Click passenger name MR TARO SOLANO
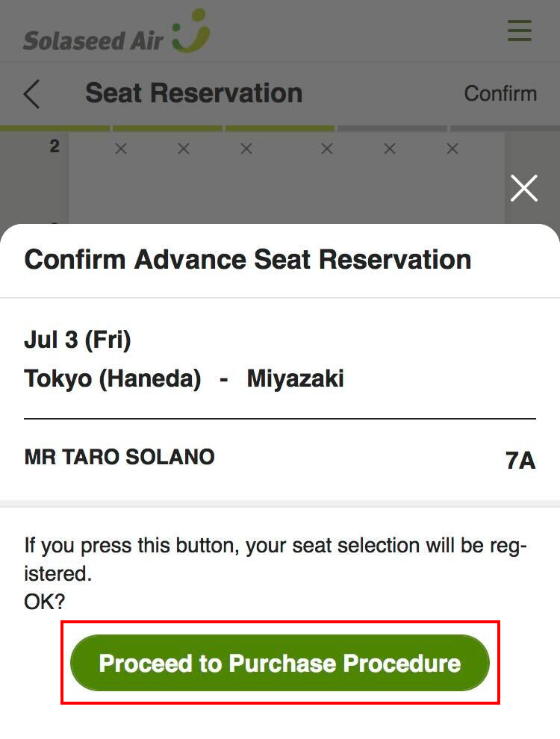 pyautogui.click(x=119, y=457)
